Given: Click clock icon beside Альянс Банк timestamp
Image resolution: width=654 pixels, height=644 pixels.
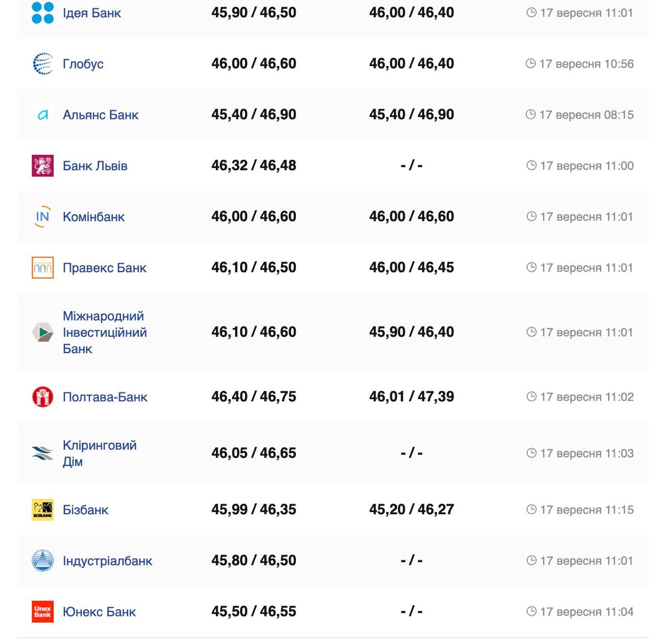Looking at the screenshot, I should click(x=530, y=114).
